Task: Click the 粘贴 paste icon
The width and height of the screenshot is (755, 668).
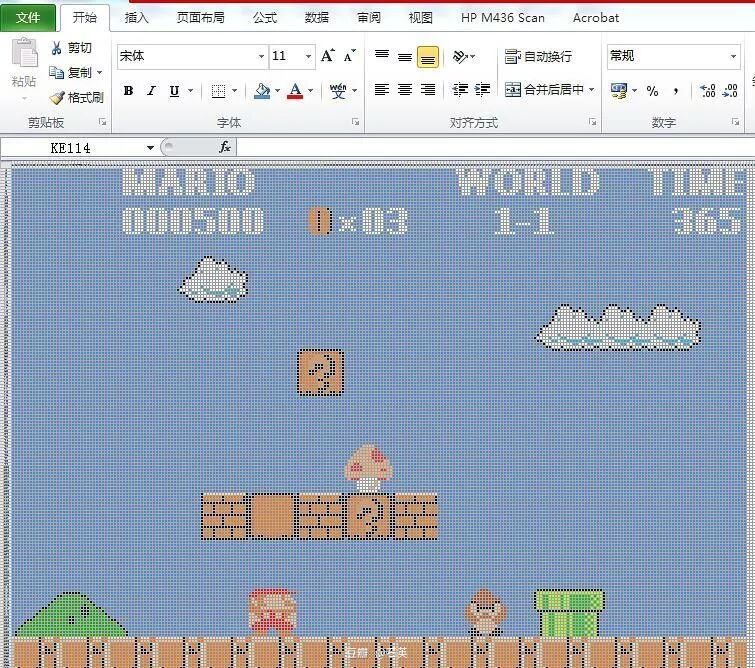Action: point(24,53)
